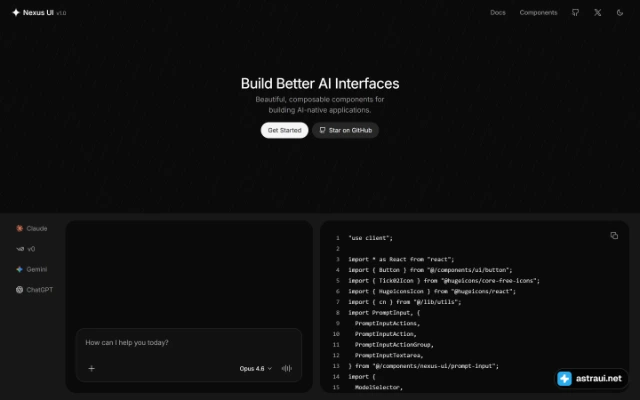The height and width of the screenshot is (400, 640).
Task: Click the Claude logo icon
Action: click(x=19, y=229)
